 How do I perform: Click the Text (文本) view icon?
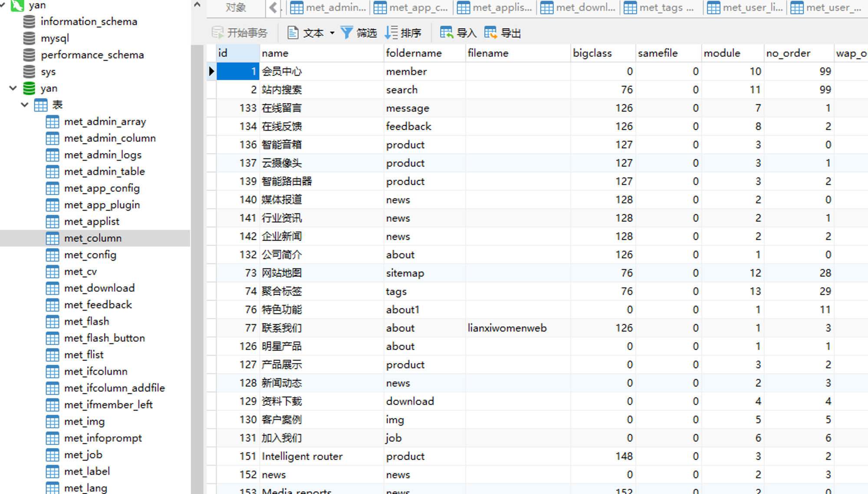(x=293, y=33)
